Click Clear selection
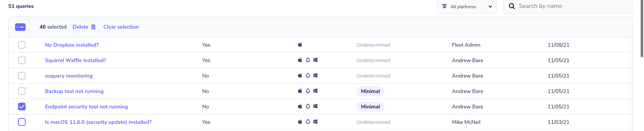This screenshot has width=644, height=131. [121, 27]
